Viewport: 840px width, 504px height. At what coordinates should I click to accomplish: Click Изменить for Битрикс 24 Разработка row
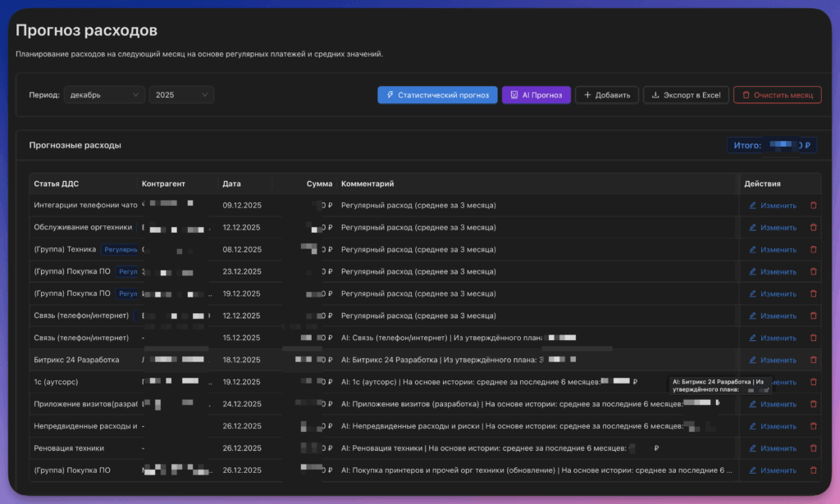[x=773, y=360]
